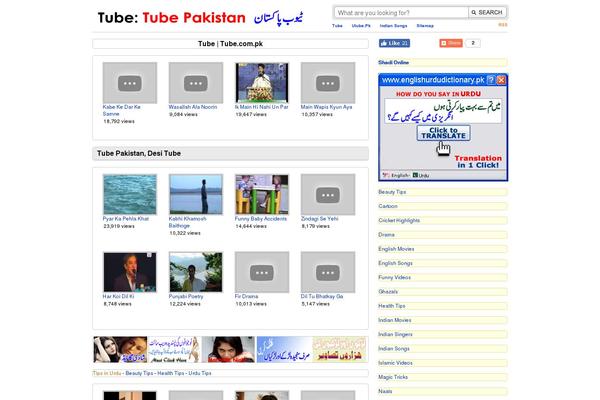600x400 pixels.
Task: Open Indian Singers category
Action: (395, 334)
